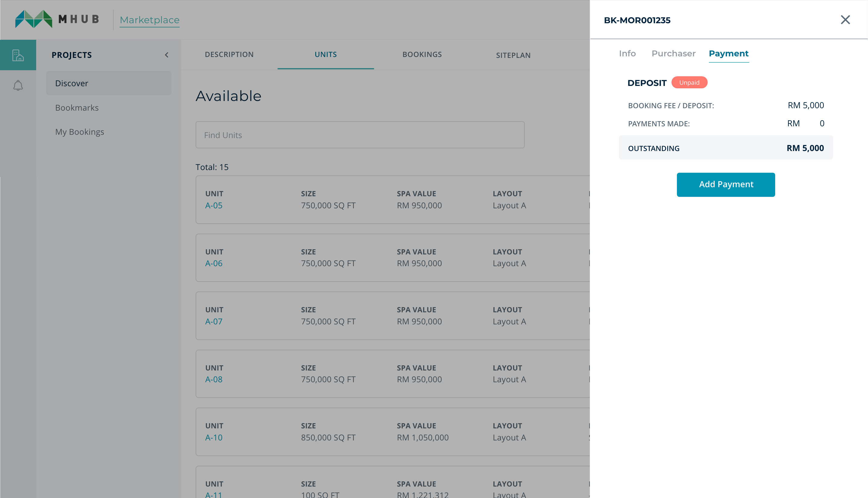Switch to the Purchaser tab
This screenshot has width=868, height=498.
(x=673, y=54)
